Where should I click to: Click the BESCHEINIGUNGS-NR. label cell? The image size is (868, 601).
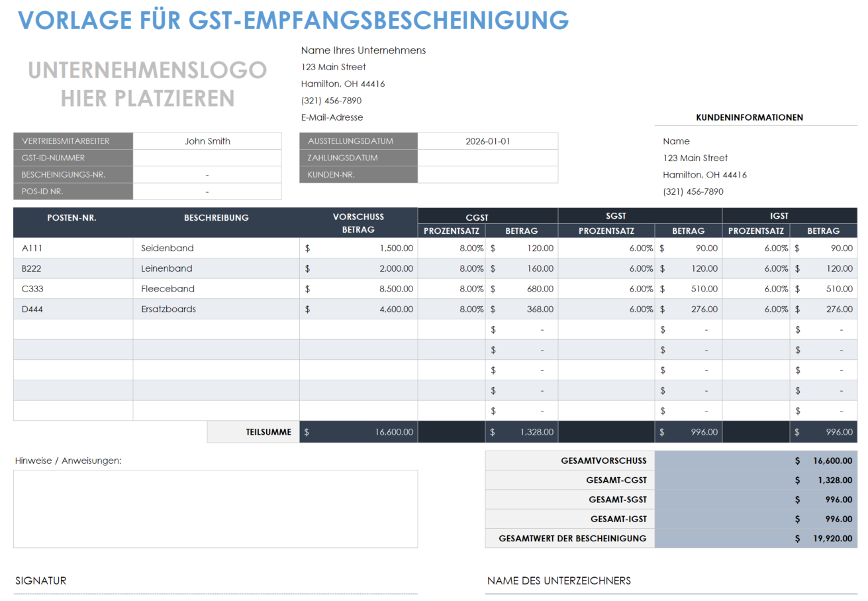(73, 175)
